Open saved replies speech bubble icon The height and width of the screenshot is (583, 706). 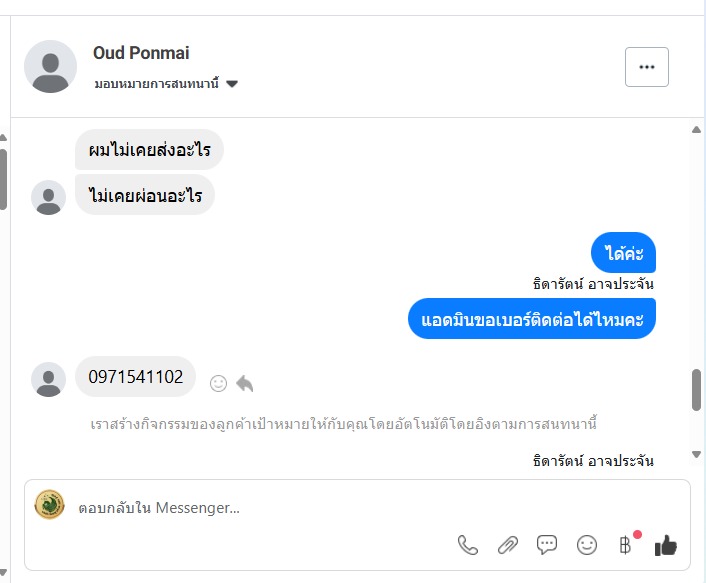(547, 545)
